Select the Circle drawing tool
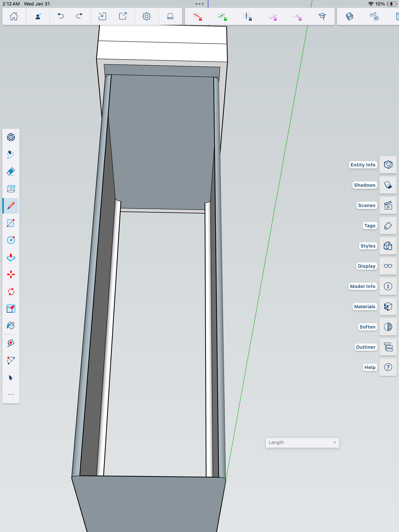The image size is (399, 532). coord(11,240)
